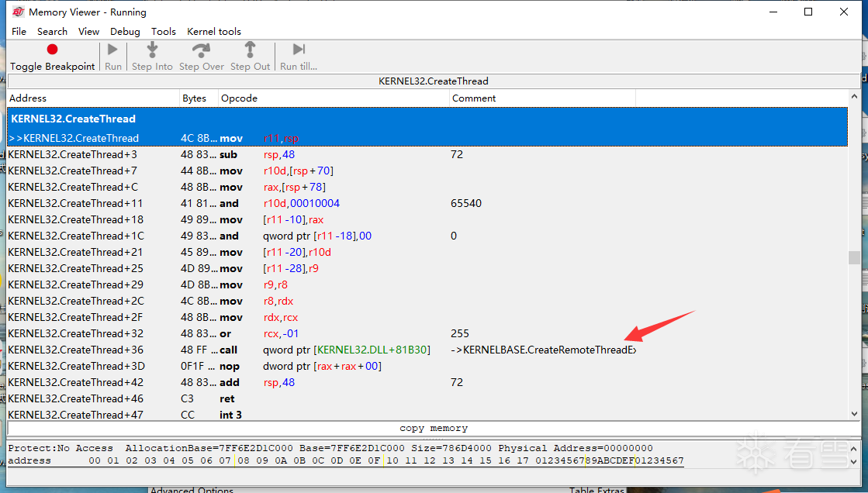Click the KERNEL32.DLL+81B30 address operand
This screenshot has width=868, height=493.
(x=372, y=350)
